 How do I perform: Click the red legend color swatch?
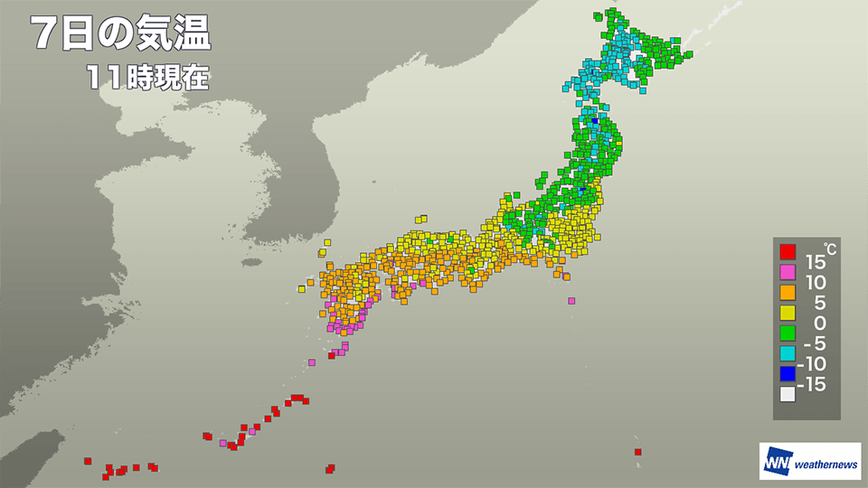(x=788, y=252)
